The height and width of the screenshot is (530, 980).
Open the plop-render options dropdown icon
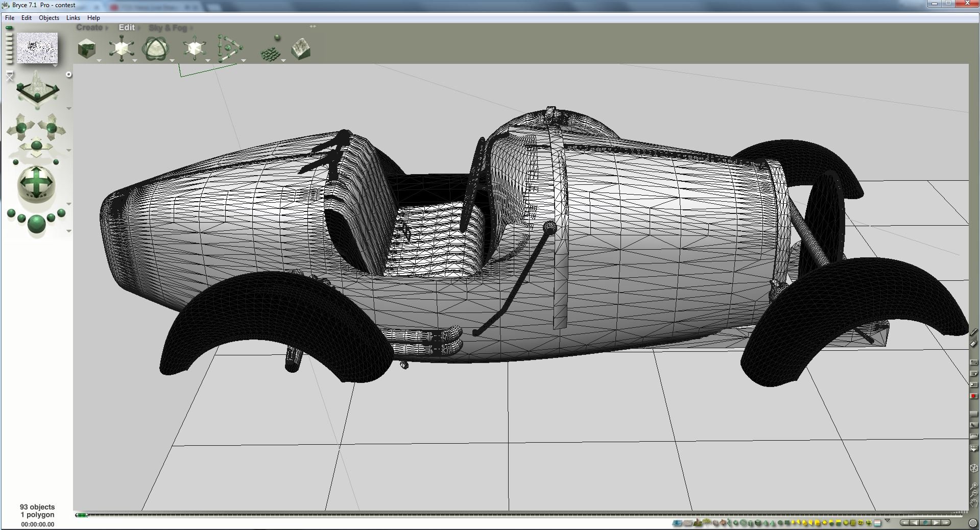click(x=974, y=448)
